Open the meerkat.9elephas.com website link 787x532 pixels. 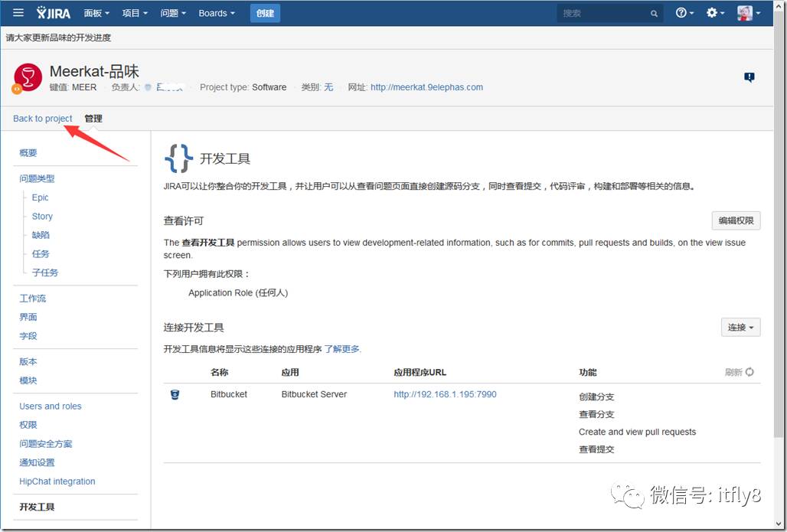click(426, 86)
